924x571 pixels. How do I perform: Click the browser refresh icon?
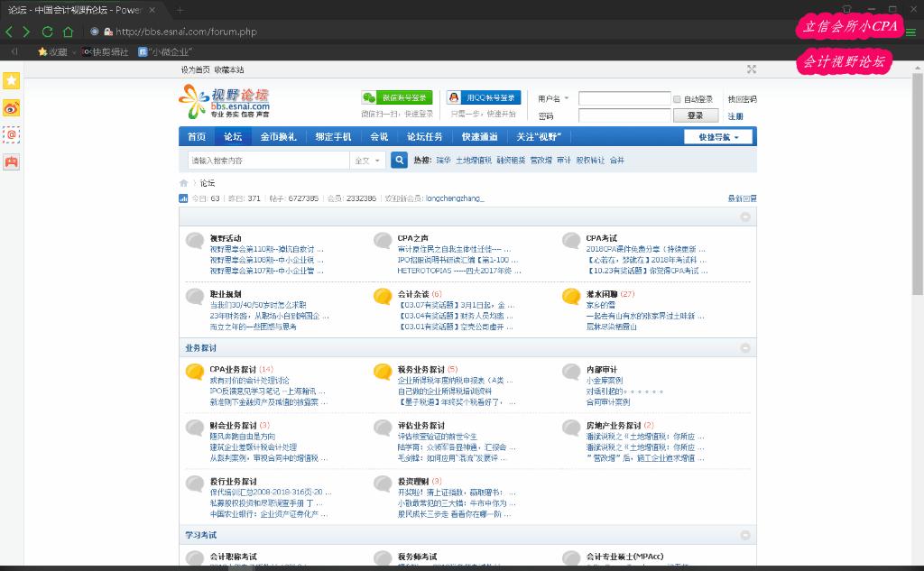(48, 30)
